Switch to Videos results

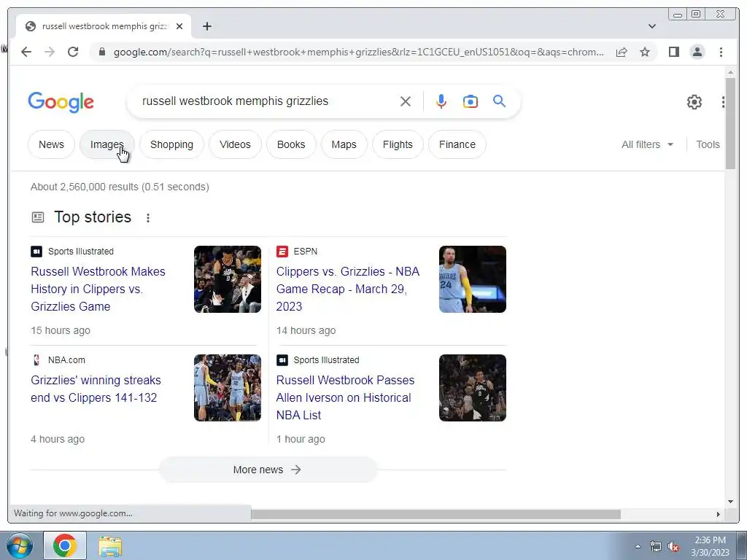pos(235,144)
